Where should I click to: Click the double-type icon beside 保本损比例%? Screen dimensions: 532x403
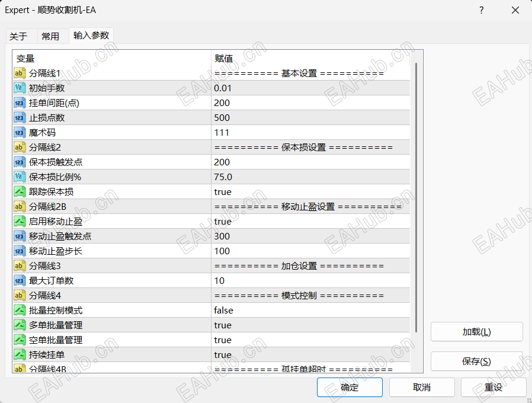pos(20,177)
